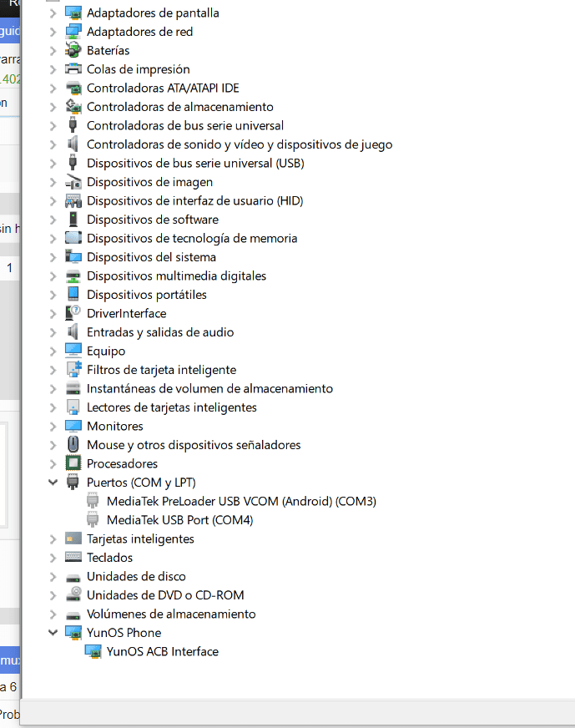The width and height of the screenshot is (575, 728).
Task: Select the Procesadores label
Action: (122, 463)
